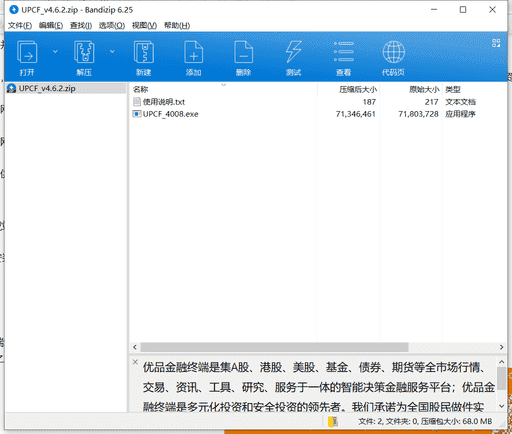Screen dimensions: 512x434
Task: Open the View (视图) menu
Action: (144, 26)
